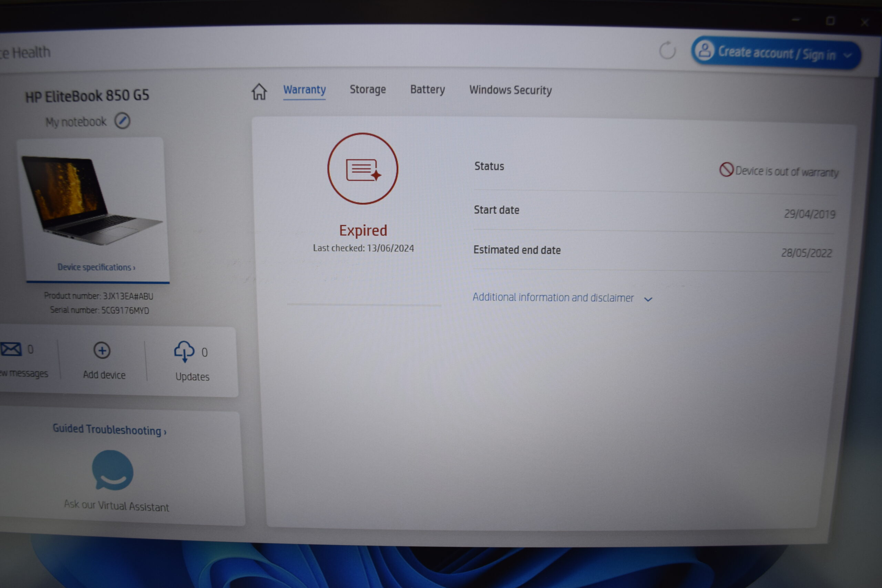
Task: Expand Additional information and disclaimer chevron
Action: click(x=648, y=299)
